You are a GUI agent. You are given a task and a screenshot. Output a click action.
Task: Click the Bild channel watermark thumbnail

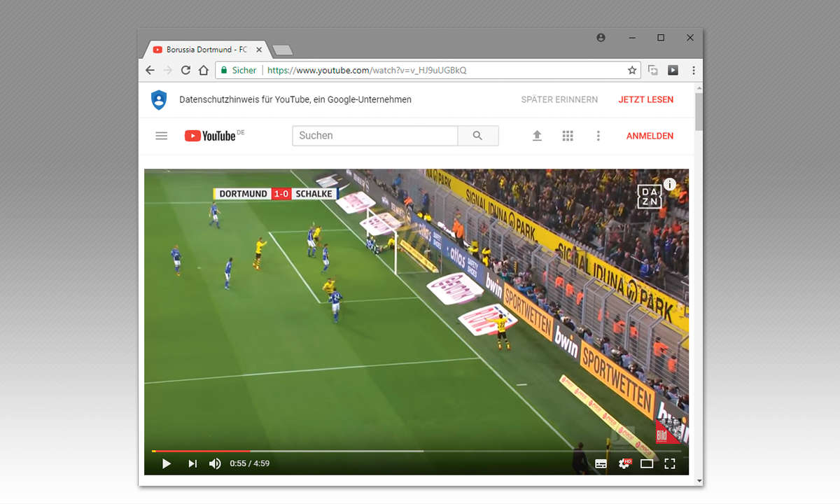[x=668, y=431]
